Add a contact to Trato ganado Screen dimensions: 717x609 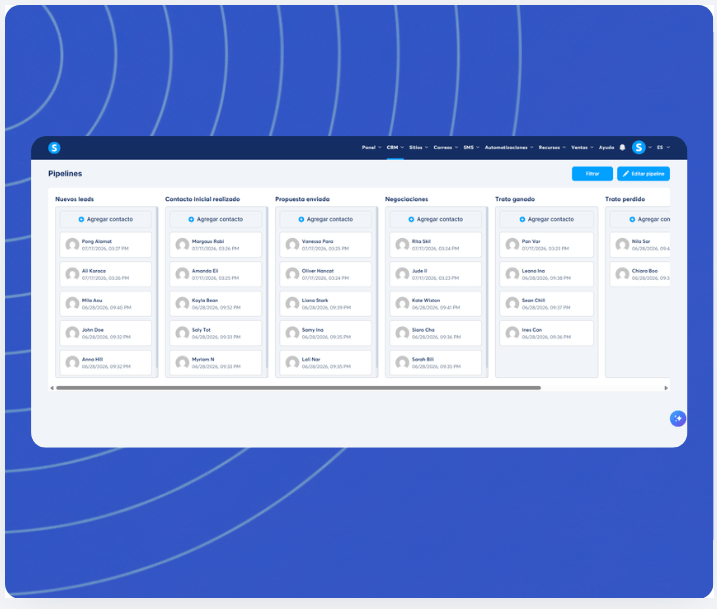tap(546, 219)
